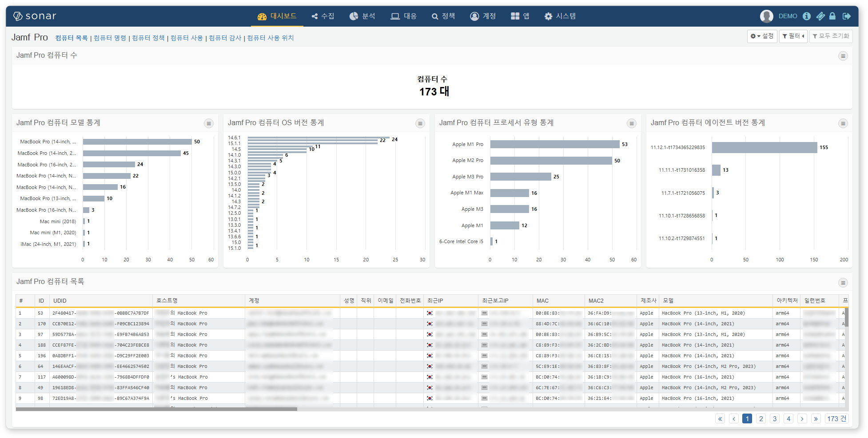Select UDID cell 2F480417 in row 1
Image resolution: width=868 pixels, height=438 pixels.
click(x=101, y=313)
